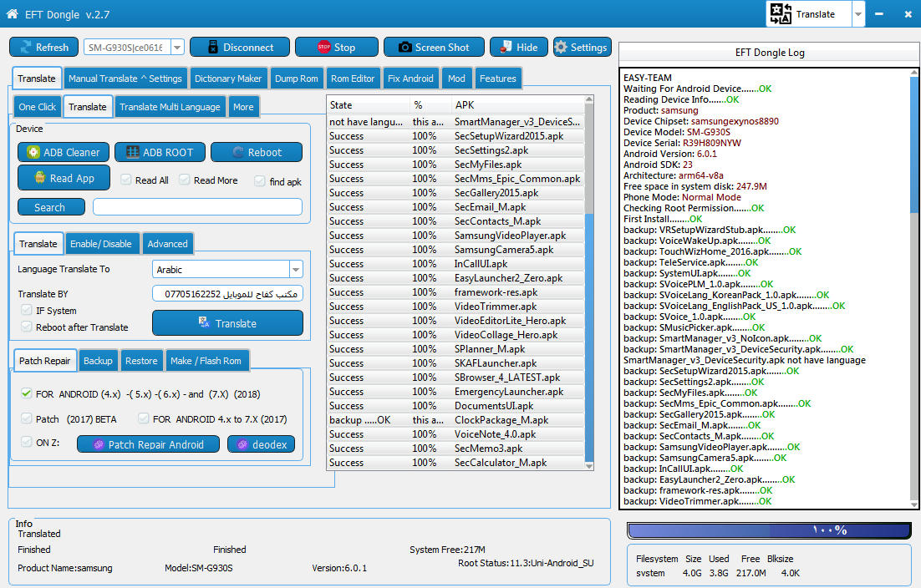The width and height of the screenshot is (921, 588).
Task: Open the Dump Rom tab
Action: (296, 78)
